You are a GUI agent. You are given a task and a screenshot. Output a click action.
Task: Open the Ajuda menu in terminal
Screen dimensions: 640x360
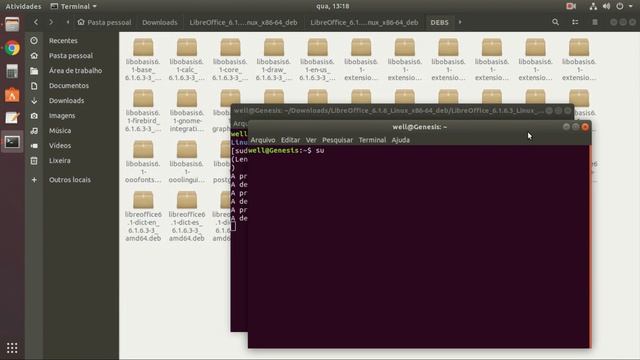click(x=400, y=140)
